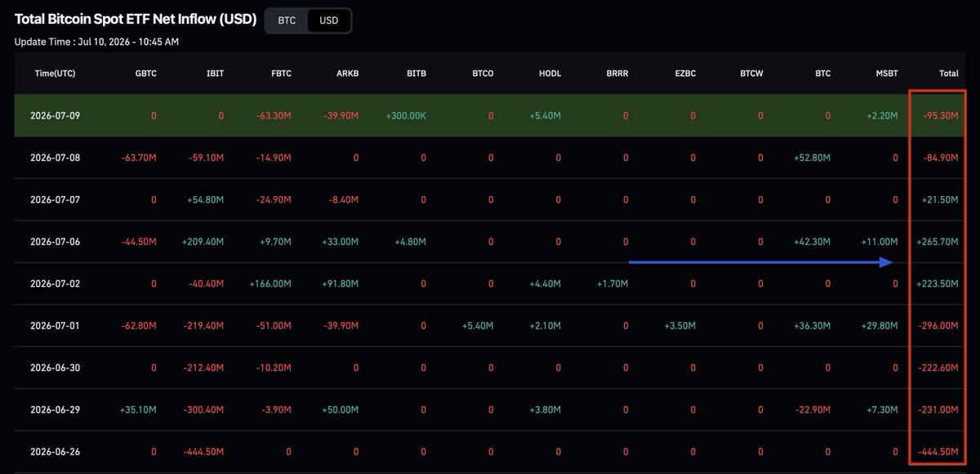Select the 2026-07-08 date row
980x474 pixels.
click(490, 158)
